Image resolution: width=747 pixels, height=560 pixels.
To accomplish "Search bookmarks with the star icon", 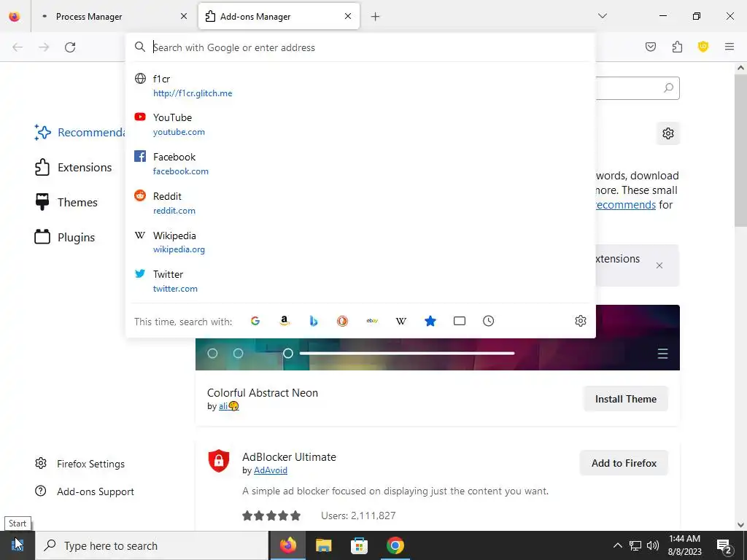I will tap(430, 321).
